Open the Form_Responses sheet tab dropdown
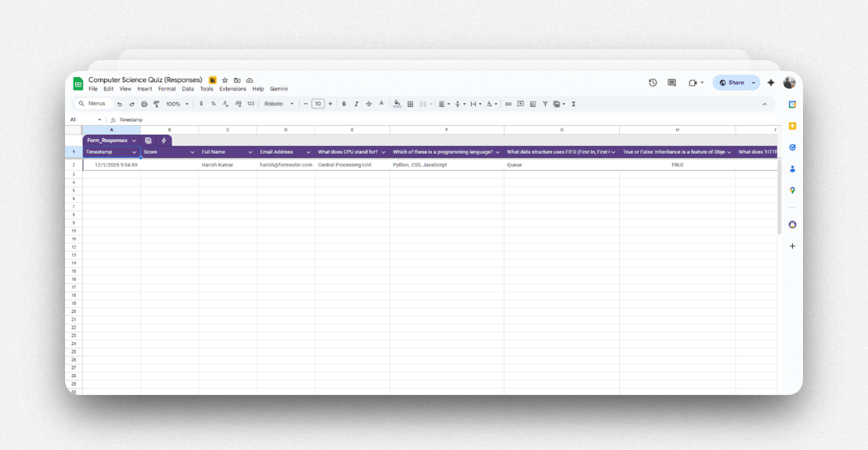Viewport: 868px width, 450px height. 132,141
